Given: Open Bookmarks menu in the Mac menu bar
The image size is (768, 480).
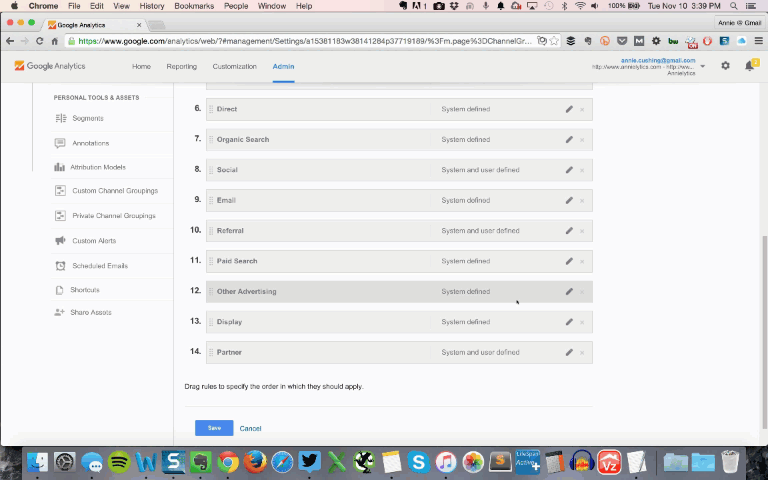Looking at the screenshot, I should (194, 6).
